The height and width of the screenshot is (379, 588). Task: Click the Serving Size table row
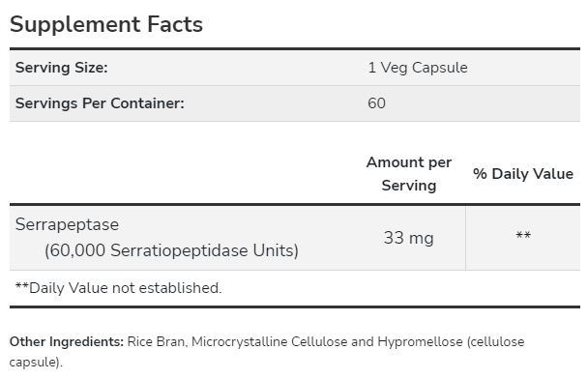[295, 68]
